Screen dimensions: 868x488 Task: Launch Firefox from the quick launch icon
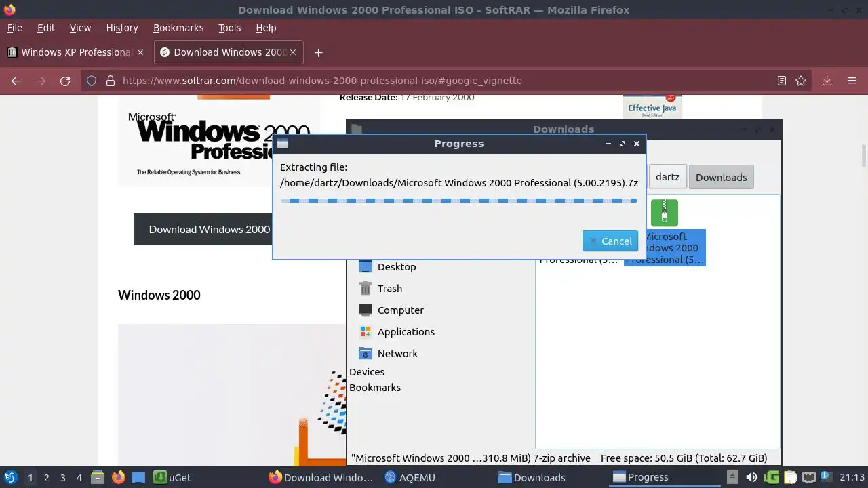coord(118,477)
